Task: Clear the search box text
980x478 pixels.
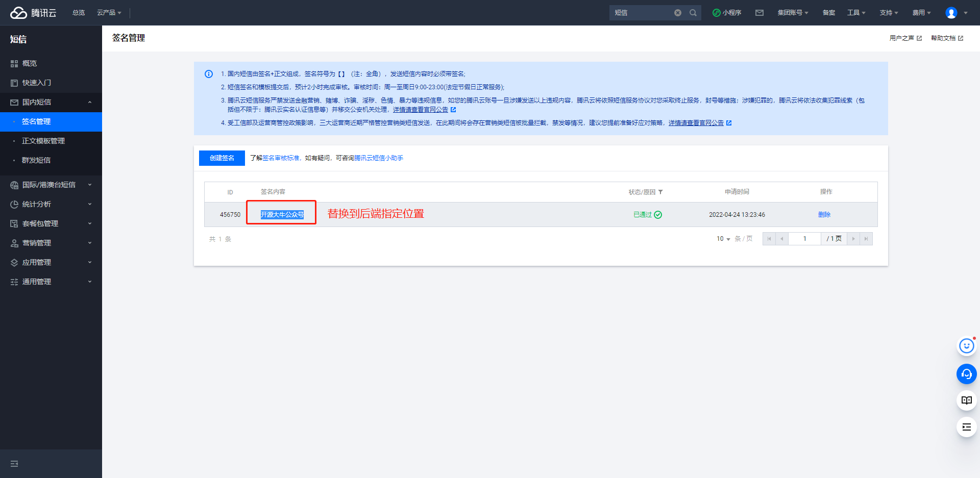Action: point(678,13)
